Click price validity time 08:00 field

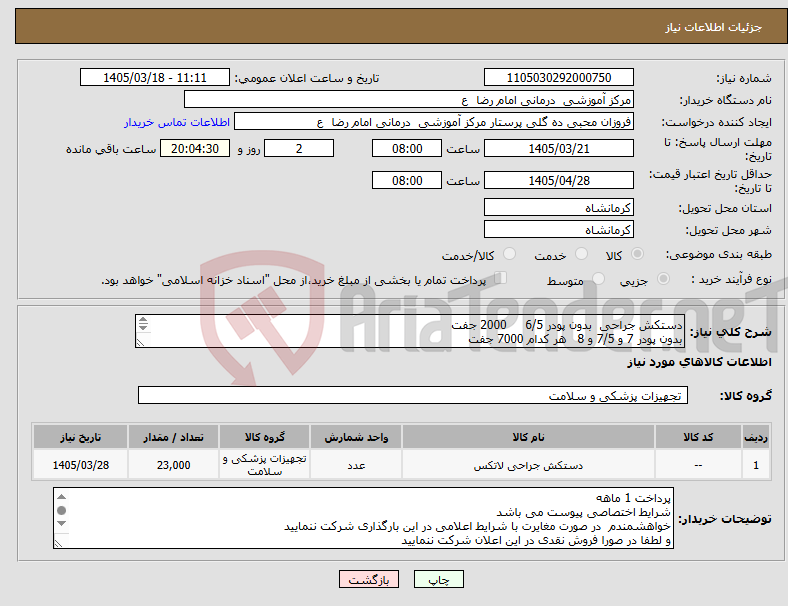407,180
